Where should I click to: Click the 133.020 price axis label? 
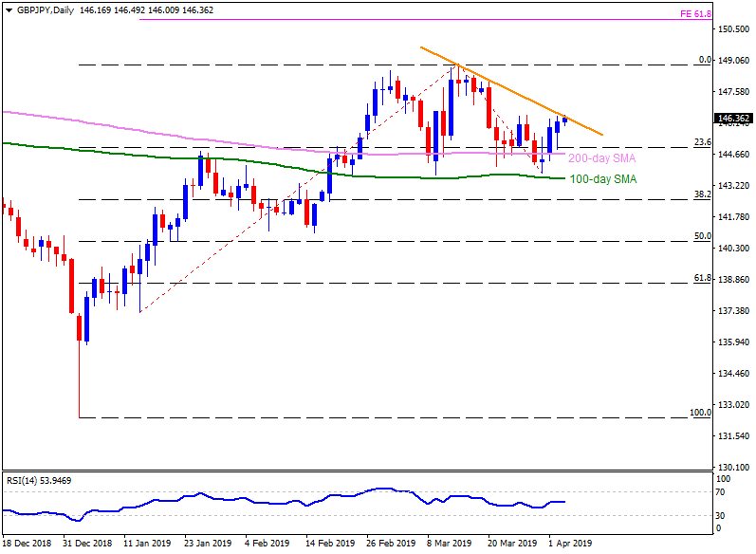(x=735, y=405)
